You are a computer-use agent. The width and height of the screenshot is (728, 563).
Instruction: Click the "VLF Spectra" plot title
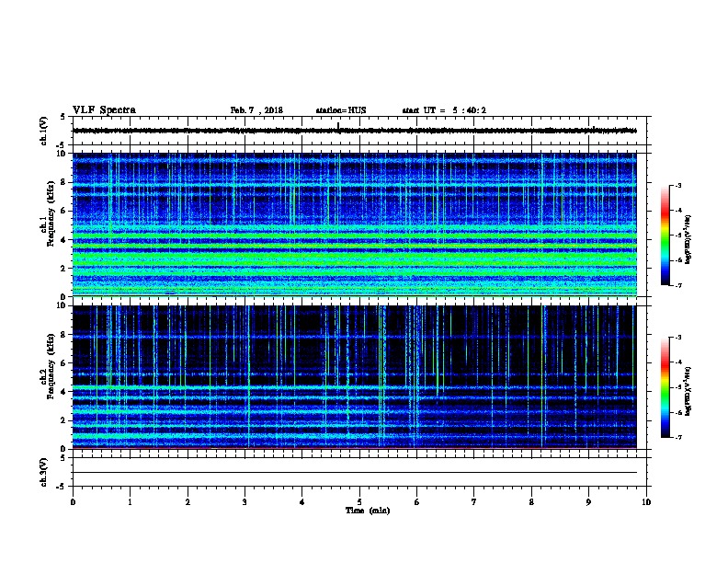pos(104,110)
